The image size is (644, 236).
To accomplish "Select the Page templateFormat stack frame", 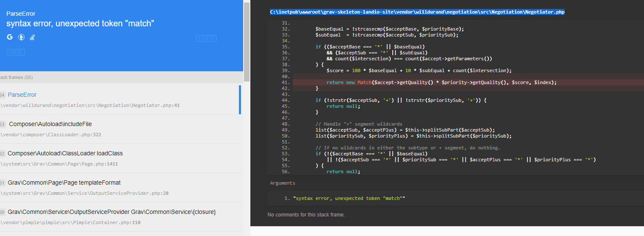I will click(x=119, y=188).
